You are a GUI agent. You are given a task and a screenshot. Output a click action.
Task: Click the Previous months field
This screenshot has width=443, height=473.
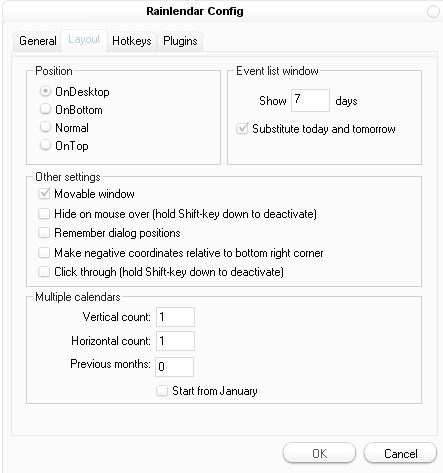(174, 367)
